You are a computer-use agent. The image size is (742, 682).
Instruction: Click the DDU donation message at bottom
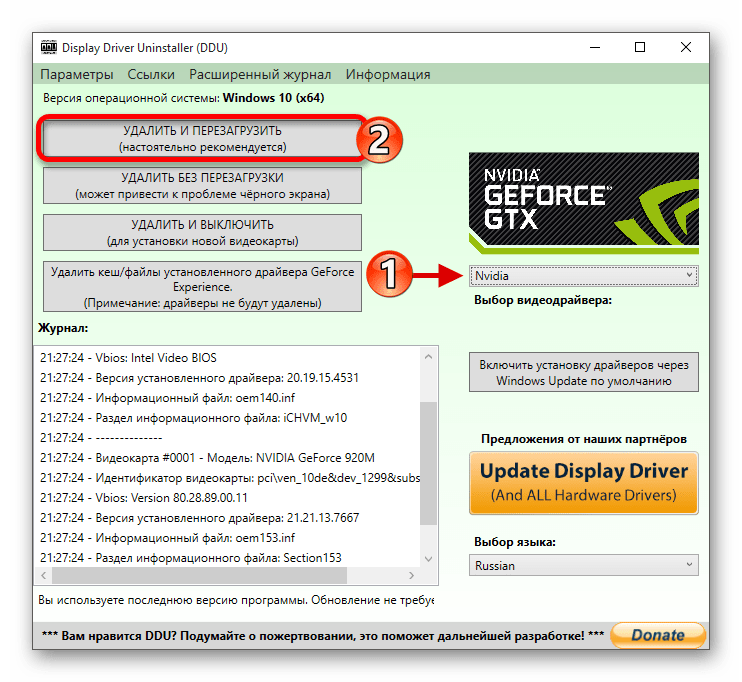323,636
